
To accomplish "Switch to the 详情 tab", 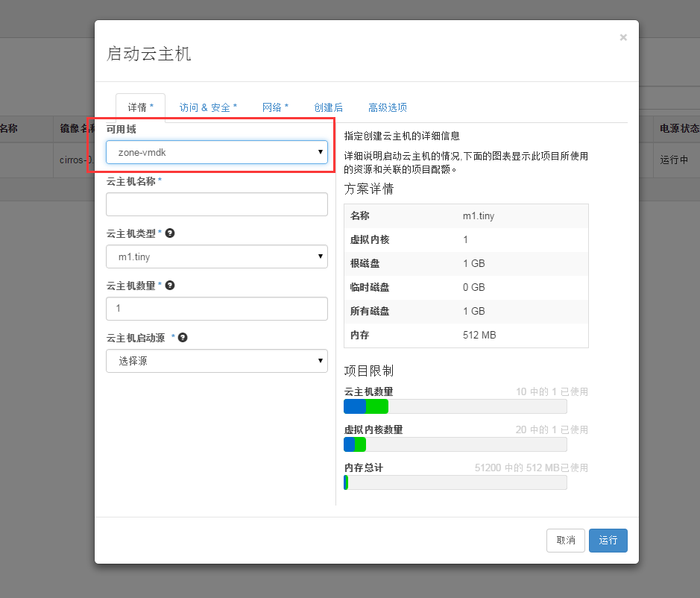I will point(141,107).
